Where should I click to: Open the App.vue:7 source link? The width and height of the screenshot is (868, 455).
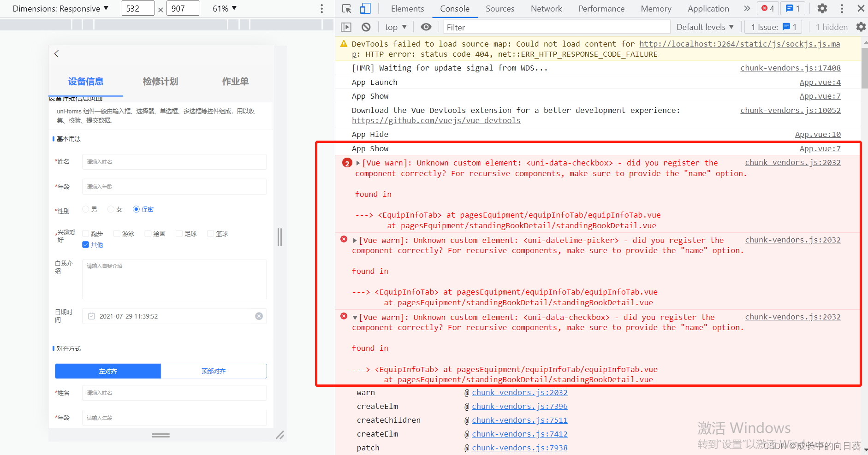[x=820, y=96]
